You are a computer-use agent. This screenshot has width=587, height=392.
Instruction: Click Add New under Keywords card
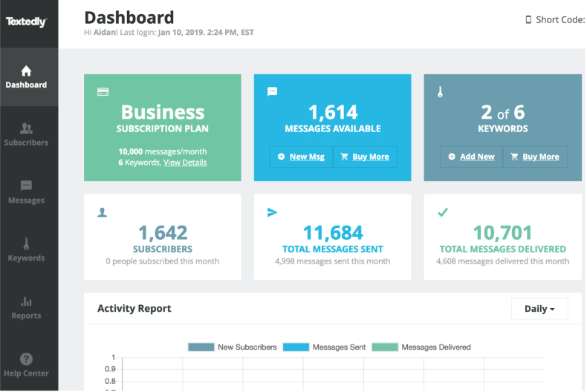coord(472,157)
